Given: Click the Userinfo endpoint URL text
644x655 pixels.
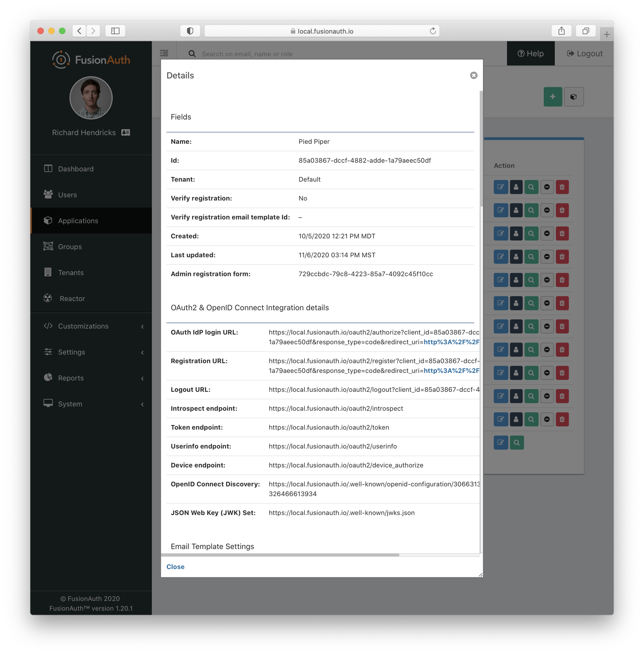Looking at the screenshot, I should pos(333,446).
